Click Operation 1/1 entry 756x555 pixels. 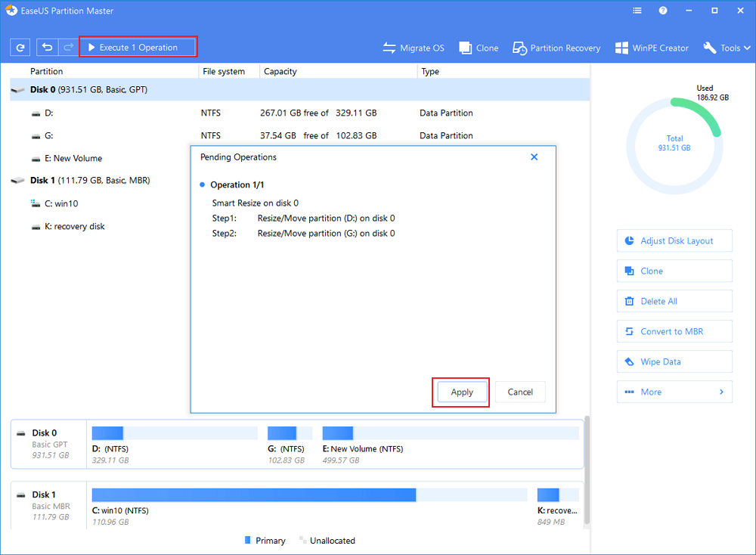point(237,184)
